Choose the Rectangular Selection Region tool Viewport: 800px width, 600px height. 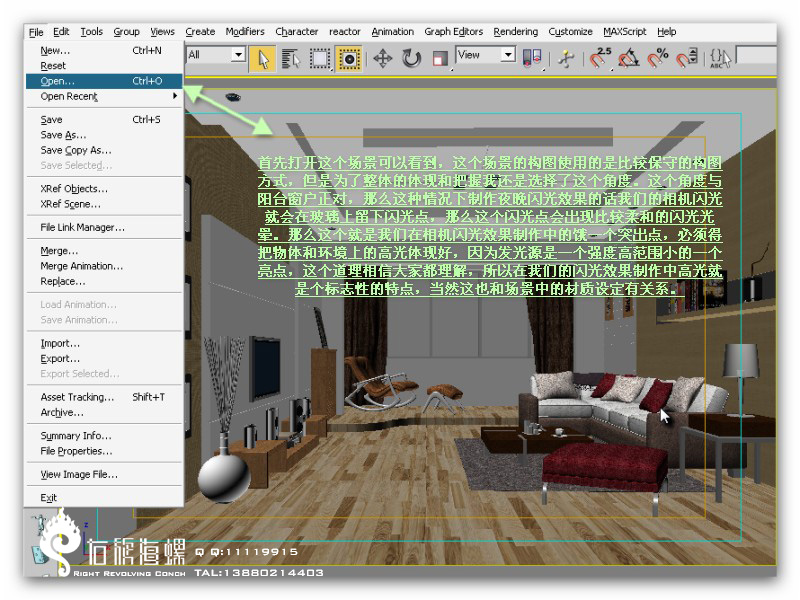pos(320,59)
